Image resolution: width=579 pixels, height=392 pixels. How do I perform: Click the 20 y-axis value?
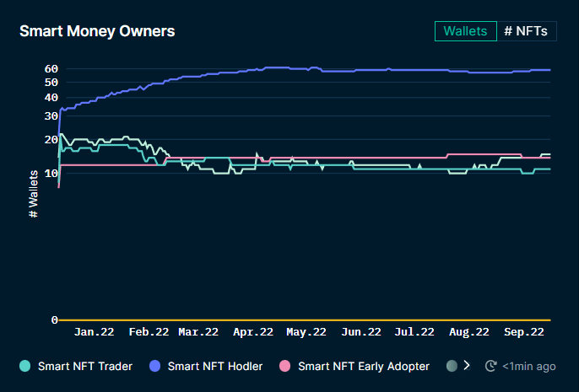coord(51,140)
